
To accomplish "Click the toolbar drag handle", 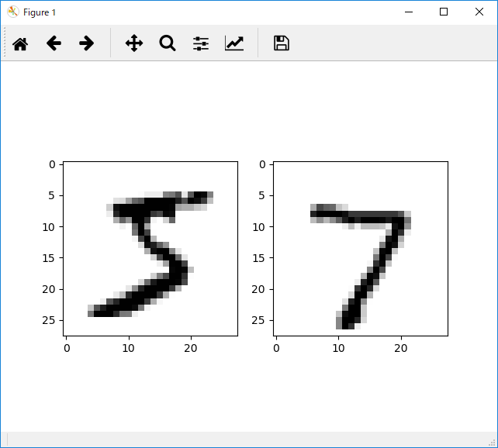I will coord(5,43).
